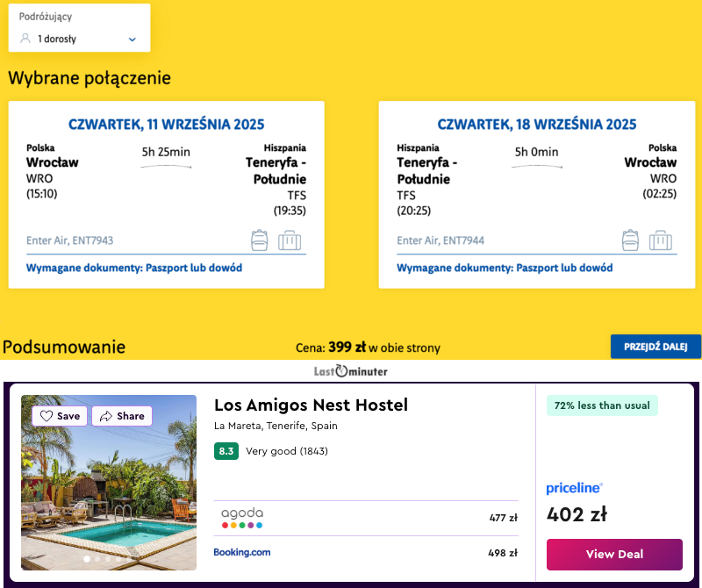Open the hostel pool photo thumbnail

109,491
